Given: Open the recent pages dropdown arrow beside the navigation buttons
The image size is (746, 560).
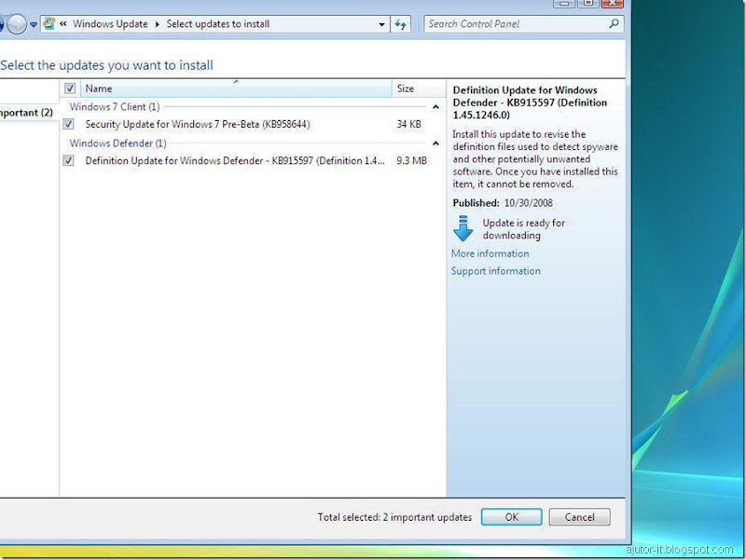Looking at the screenshot, I should (34, 24).
